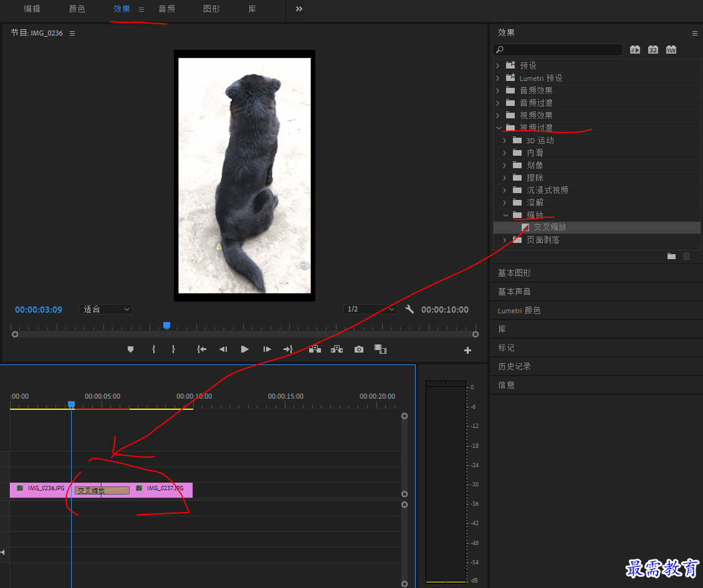Switch to the 编辑 workspace tab
This screenshot has height=588, width=703.
coord(32,9)
